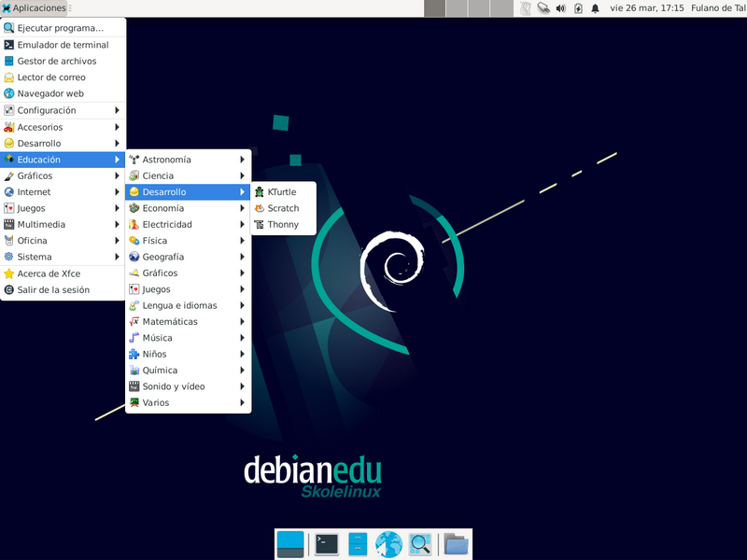The image size is (747, 560).
Task: Expand Matemáticas submenu arrow
Action: click(x=242, y=321)
